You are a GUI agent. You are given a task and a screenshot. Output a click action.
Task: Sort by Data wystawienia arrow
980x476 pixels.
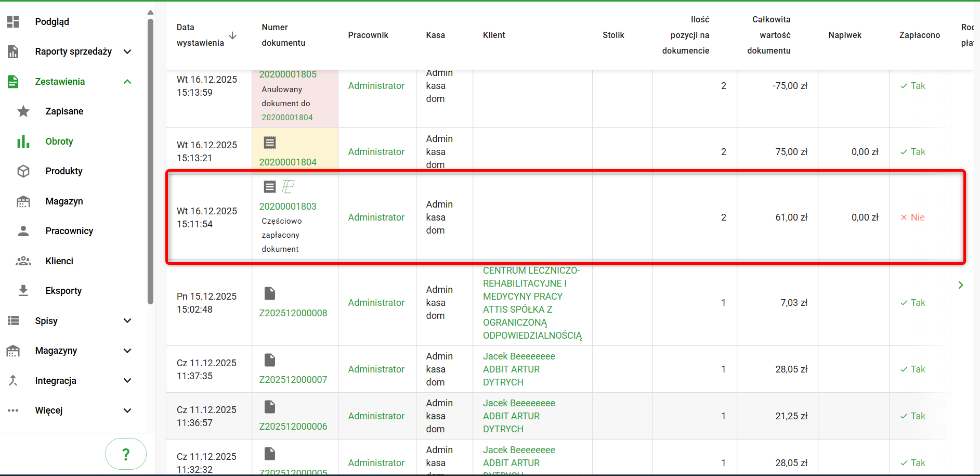pyautogui.click(x=232, y=35)
